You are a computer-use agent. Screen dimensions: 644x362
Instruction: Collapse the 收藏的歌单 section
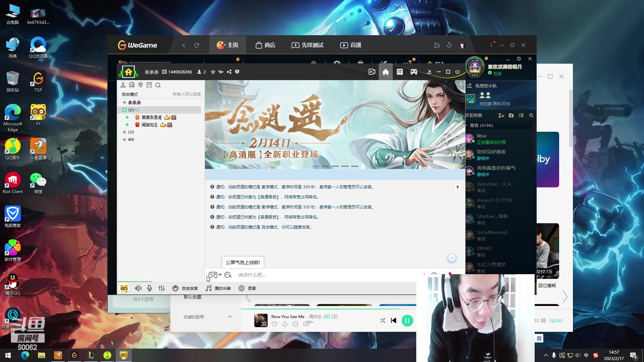[230, 316]
